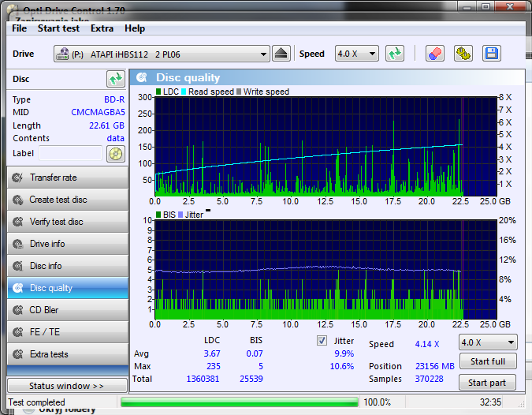Click the drive icon inside the drive selector

62,54
